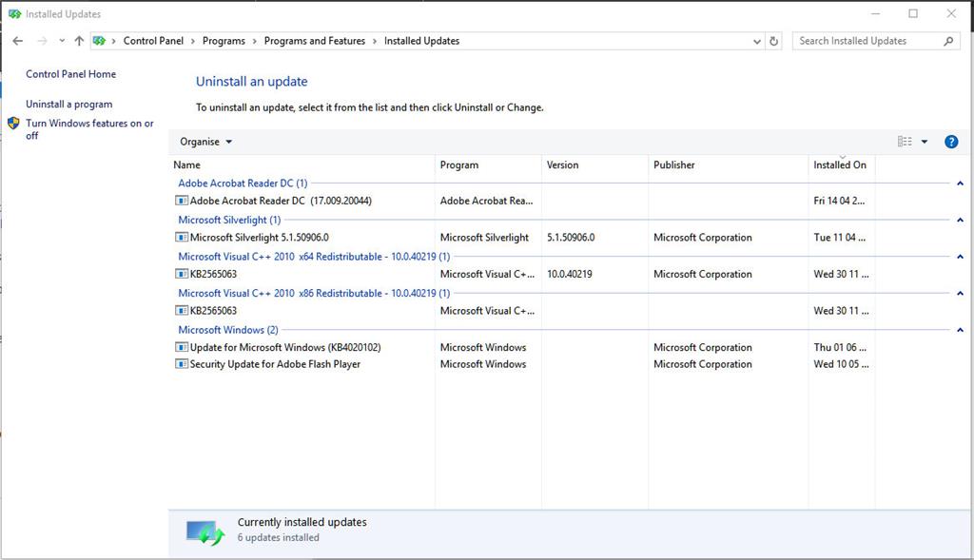Collapse the Microsoft Windows (2) group
This screenshot has height=560, width=974.
(960, 330)
